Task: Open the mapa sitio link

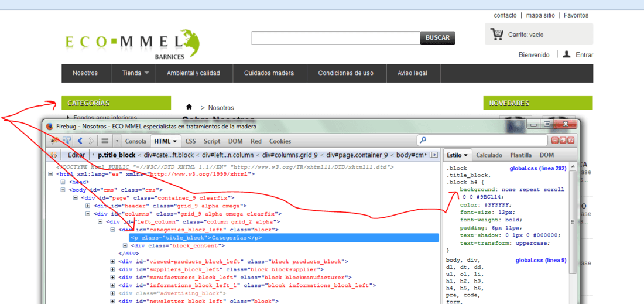Action: pyautogui.click(x=540, y=15)
